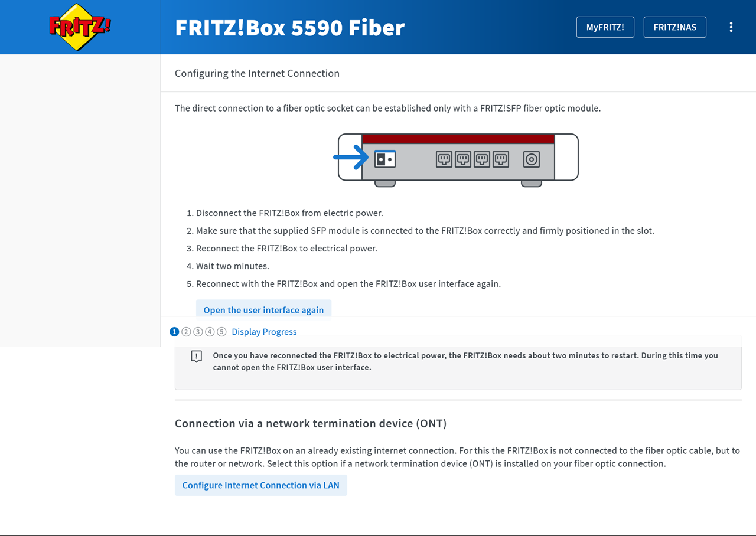
Task: Click the FRITZ! logo
Action: pyautogui.click(x=80, y=27)
